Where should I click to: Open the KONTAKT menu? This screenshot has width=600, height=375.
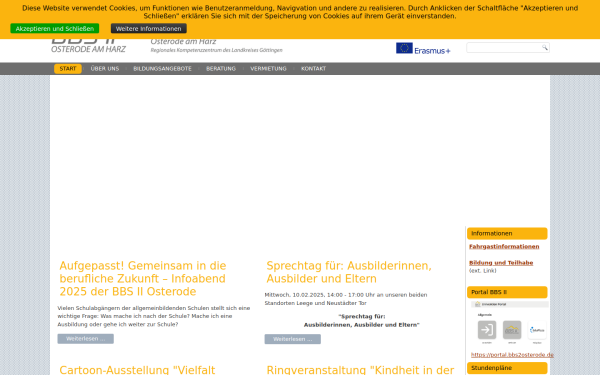pos(313,68)
